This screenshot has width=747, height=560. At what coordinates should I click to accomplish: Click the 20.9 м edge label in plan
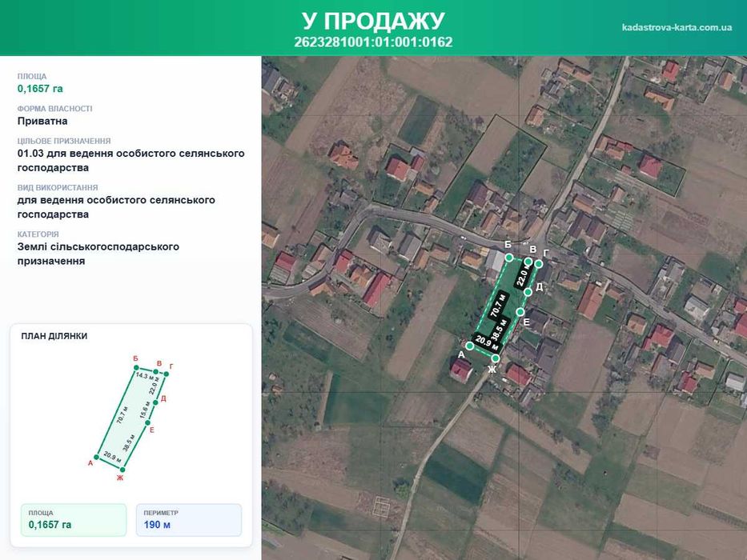click(112, 456)
